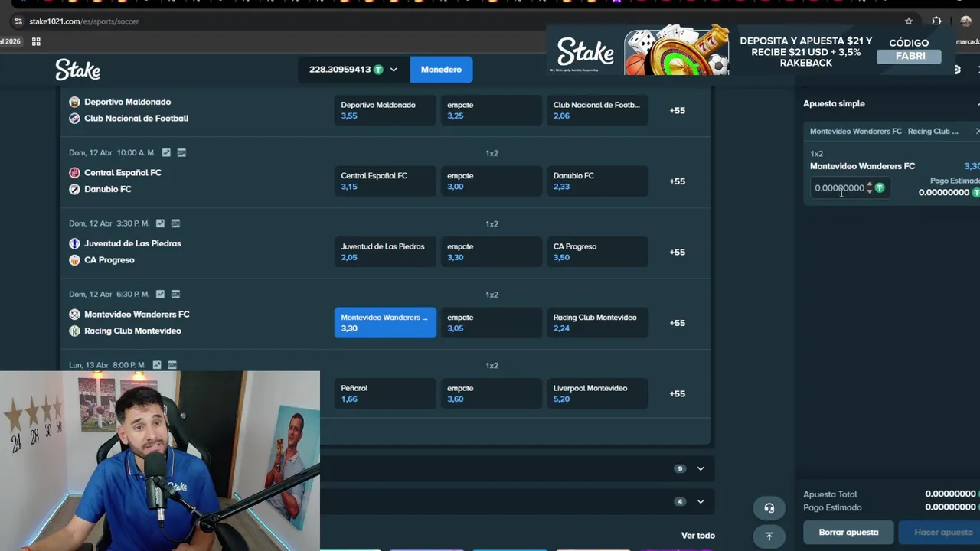The height and width of the screenshot is (551, 980).
Task: Click the address bar URL stake1021.com
Action: (x=84, y=21)
